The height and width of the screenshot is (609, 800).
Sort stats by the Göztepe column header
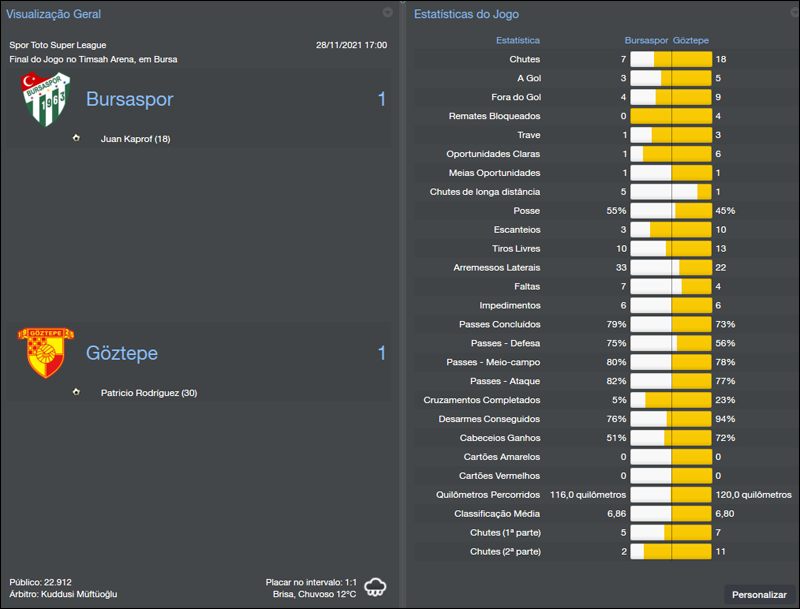pyautogui.click(x=692, y=42)
